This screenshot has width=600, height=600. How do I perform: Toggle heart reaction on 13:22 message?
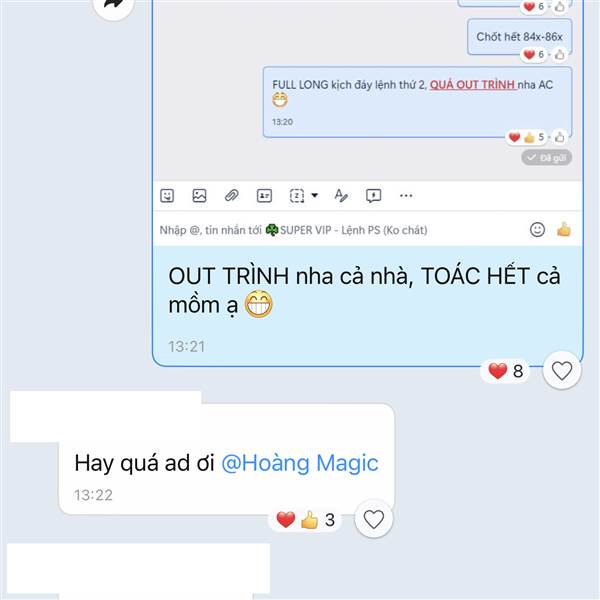click(373, 519)
